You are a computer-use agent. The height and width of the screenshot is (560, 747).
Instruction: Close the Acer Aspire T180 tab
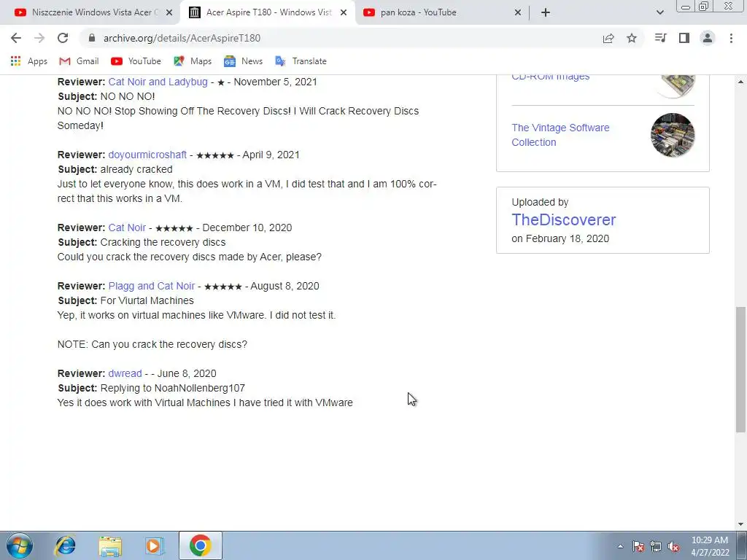343,12
